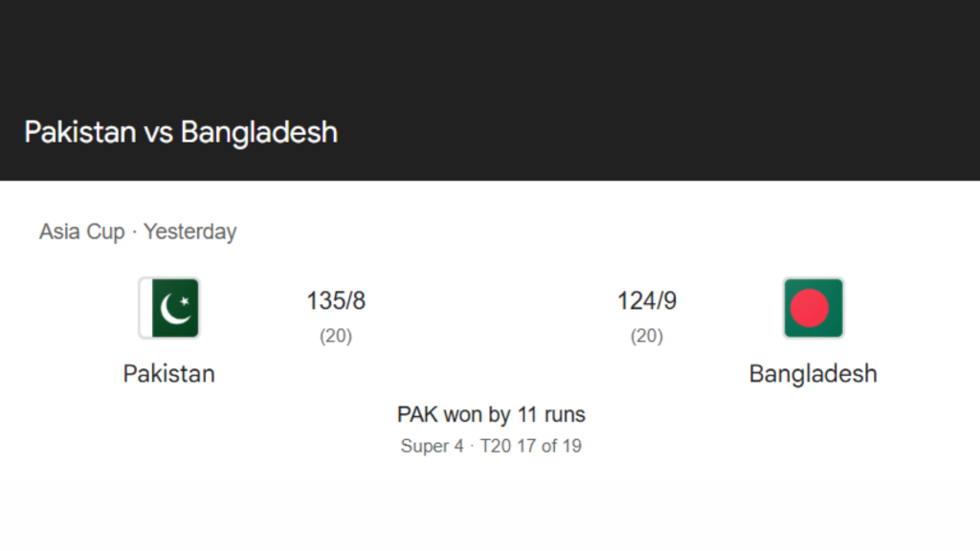
Task: Open the Asia Cup tournament page
Action: coord(81,231)
